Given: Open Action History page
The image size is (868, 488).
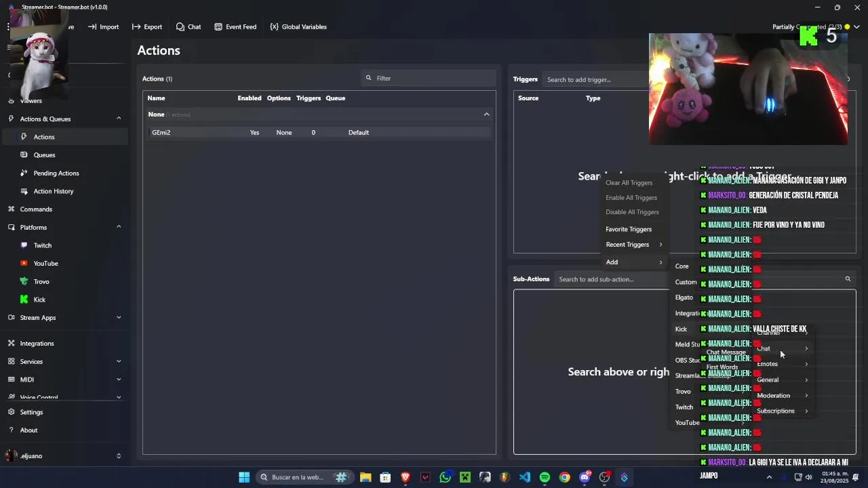Looking at the screenshot, I should click(x=54, y=191).
